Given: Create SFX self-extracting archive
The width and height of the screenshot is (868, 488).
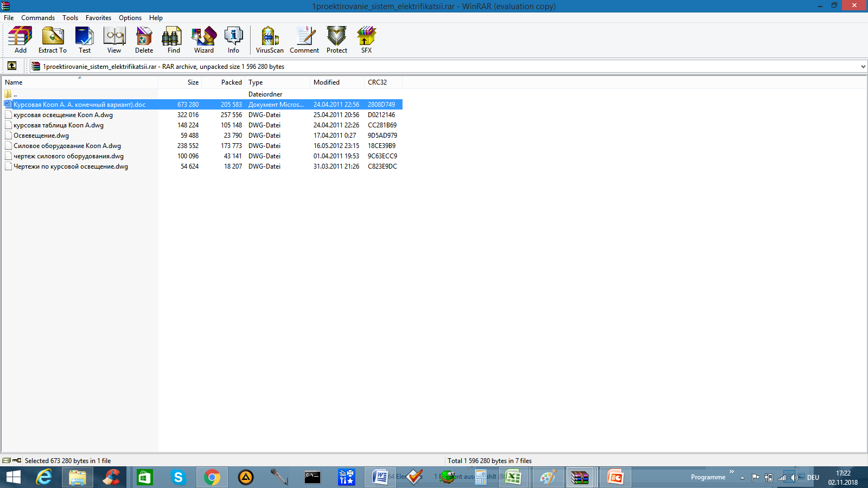Looking at the screenshot, I should (367, 40).
